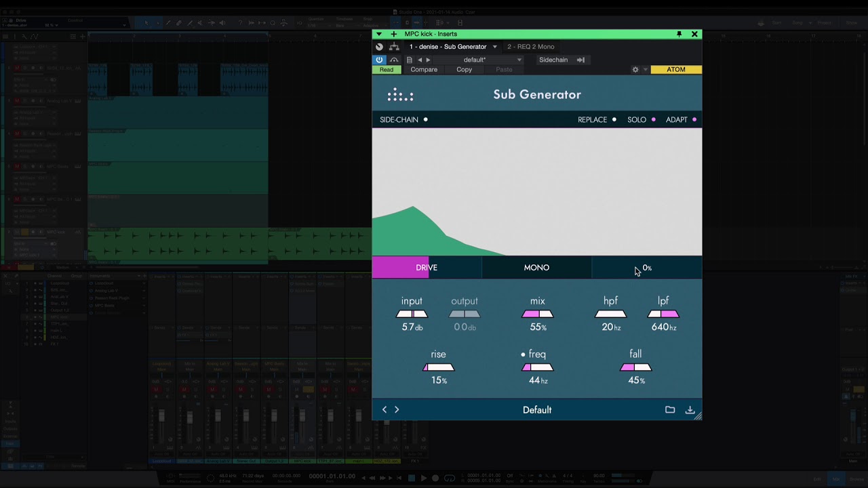Load the previous preset with left arrow
The image size is (868, 488).
click(x=419, y=60)
